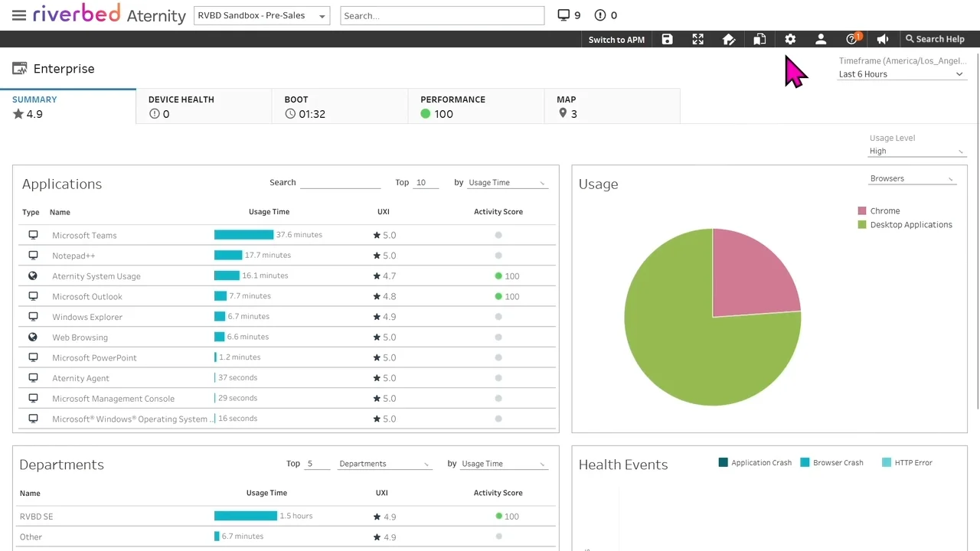Click the Riverbed Aternity logo
980x551 pixels.
click(x=109, y=15)
